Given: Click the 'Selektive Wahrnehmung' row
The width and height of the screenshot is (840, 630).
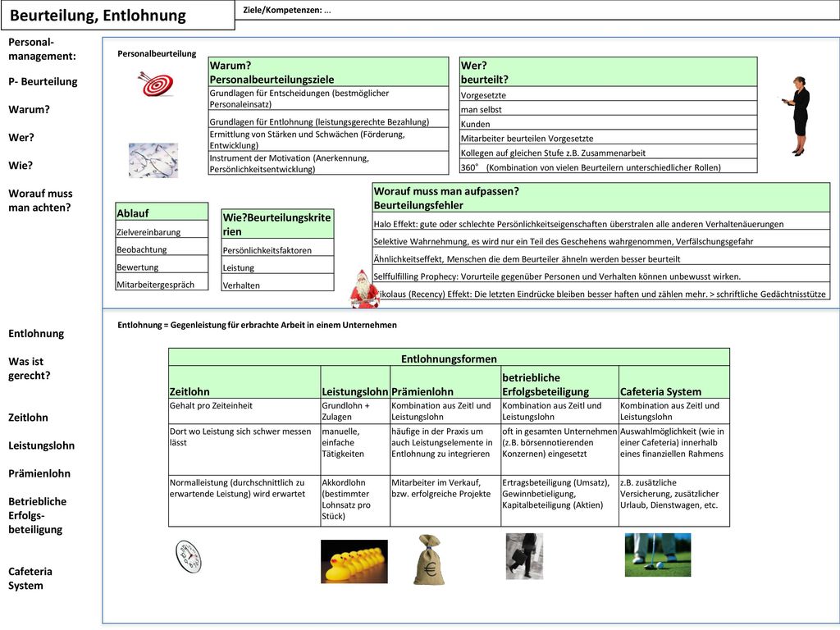Looking at the screenshot, I should [x=601, y=240].
